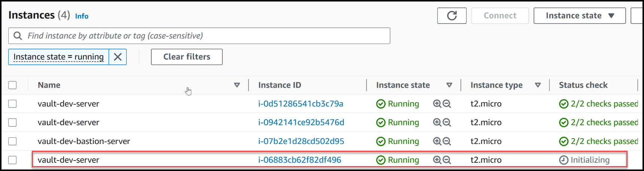Open the Instance state dropdown button
This screenshot has width=644, height=171.
[579, 16]
